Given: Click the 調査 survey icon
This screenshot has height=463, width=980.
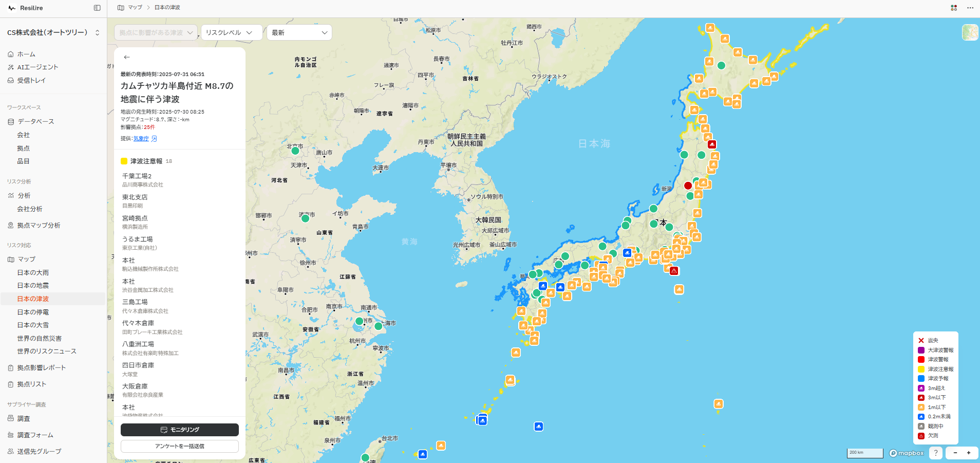Looking at the screenshot, I should coord(11,419).
